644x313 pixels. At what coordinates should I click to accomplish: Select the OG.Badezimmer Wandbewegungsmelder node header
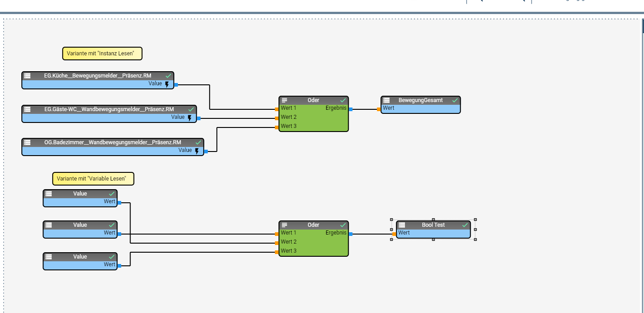pyautogui.click(x=112, y=142)
